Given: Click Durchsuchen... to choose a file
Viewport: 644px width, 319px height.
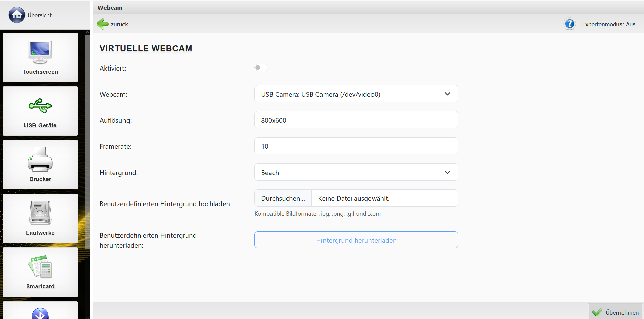Looking at the screenshot, I should coord(283,198).
